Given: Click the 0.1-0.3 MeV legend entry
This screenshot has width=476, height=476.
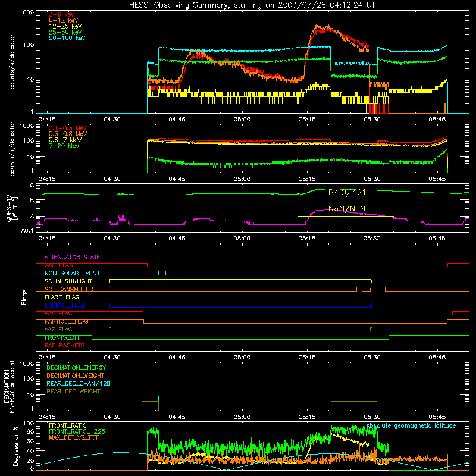Looking at the screenshot, I should coord(68,128).
